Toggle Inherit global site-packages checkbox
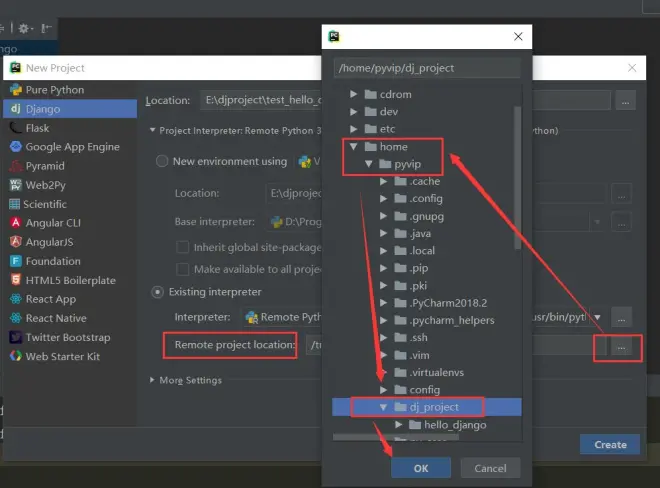Viewport: 660px width, 488px height. [x=182, y=247]
